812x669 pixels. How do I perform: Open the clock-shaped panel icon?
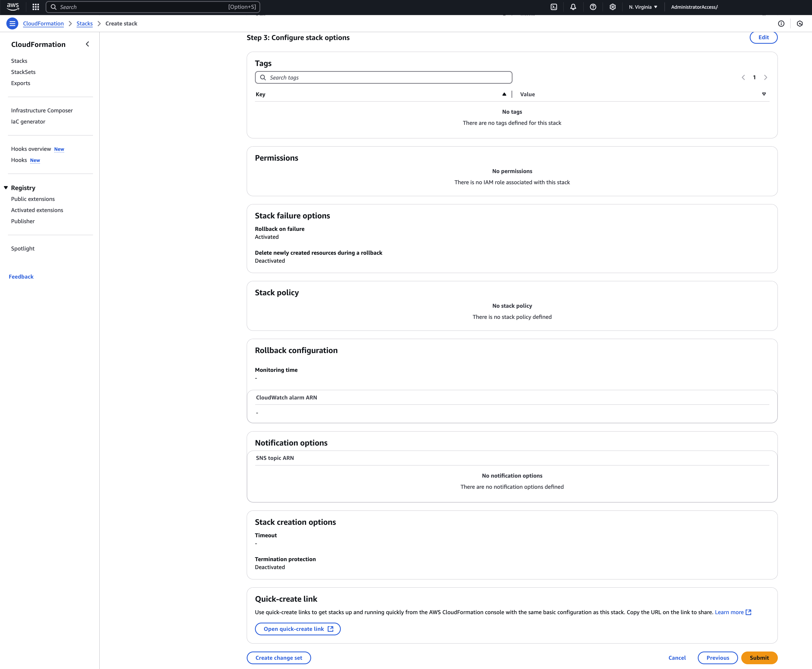800,24
